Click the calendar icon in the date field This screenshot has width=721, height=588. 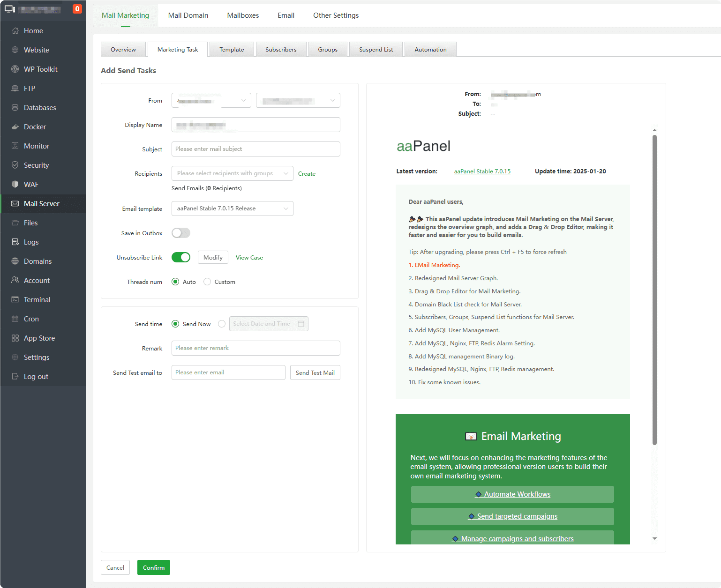click(x=301, y=324)
